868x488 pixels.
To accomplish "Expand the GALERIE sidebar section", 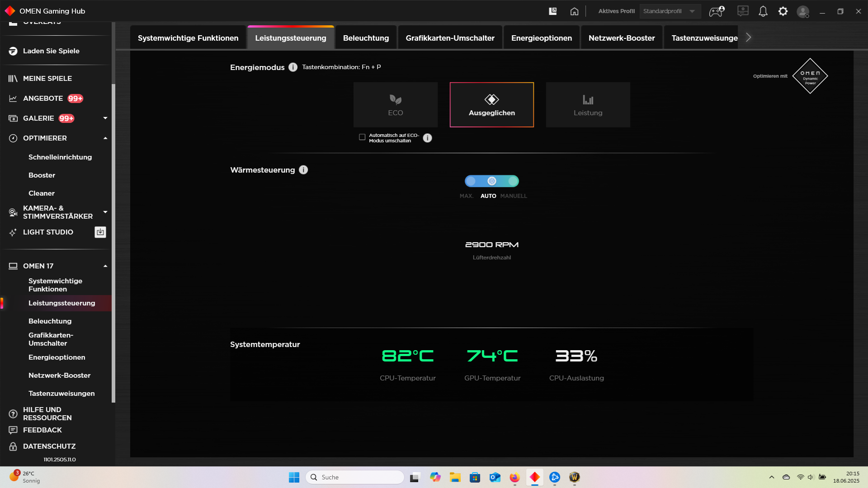I will (x=105, y=118).
